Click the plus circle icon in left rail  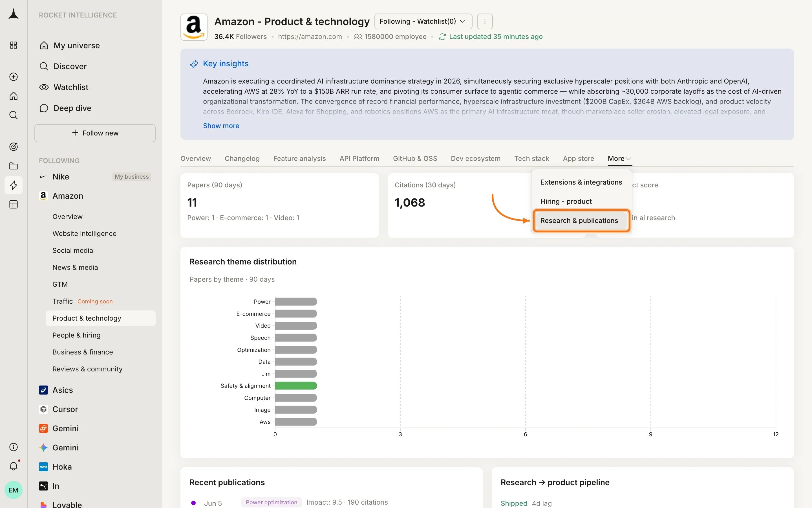point(14,76)
